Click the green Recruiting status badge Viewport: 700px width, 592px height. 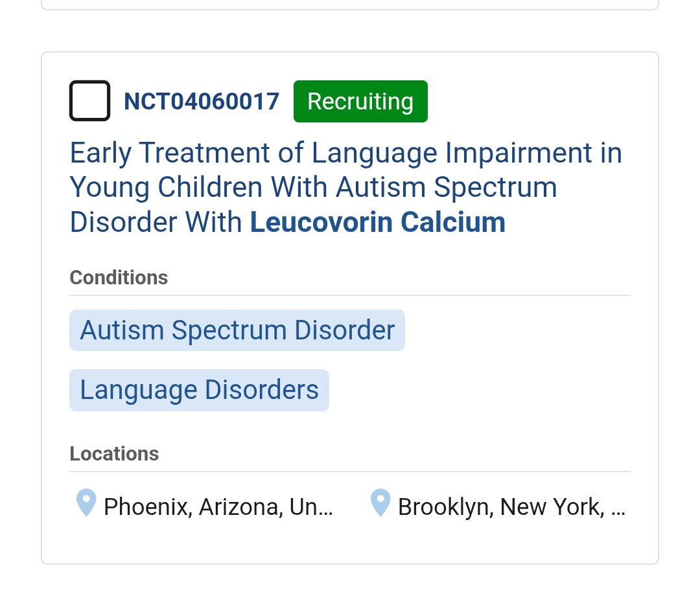point(360,102)
